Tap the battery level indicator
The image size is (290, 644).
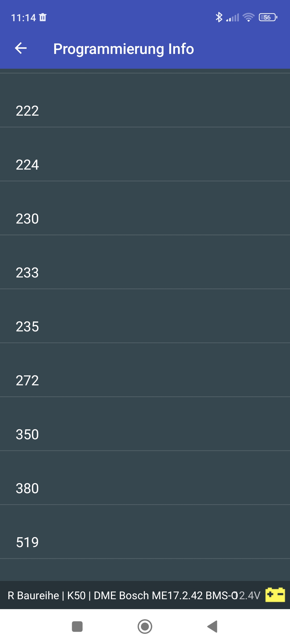click(x=268, y=17)
